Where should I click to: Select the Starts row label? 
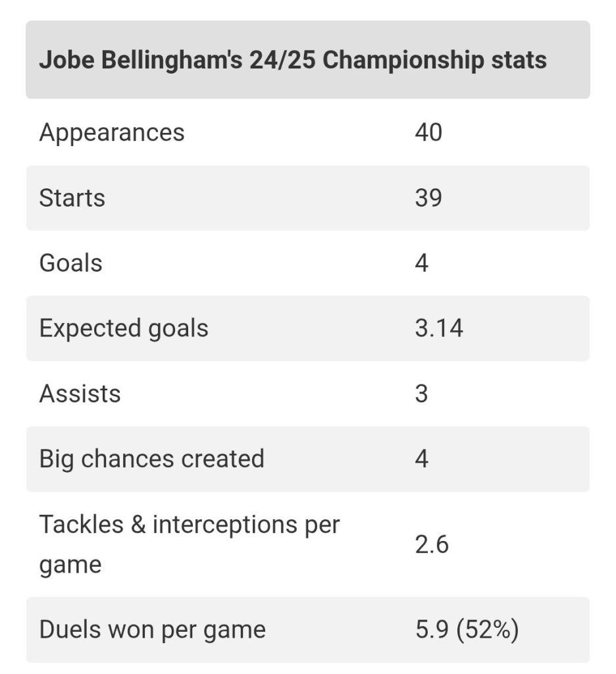(x=72, y=198)
